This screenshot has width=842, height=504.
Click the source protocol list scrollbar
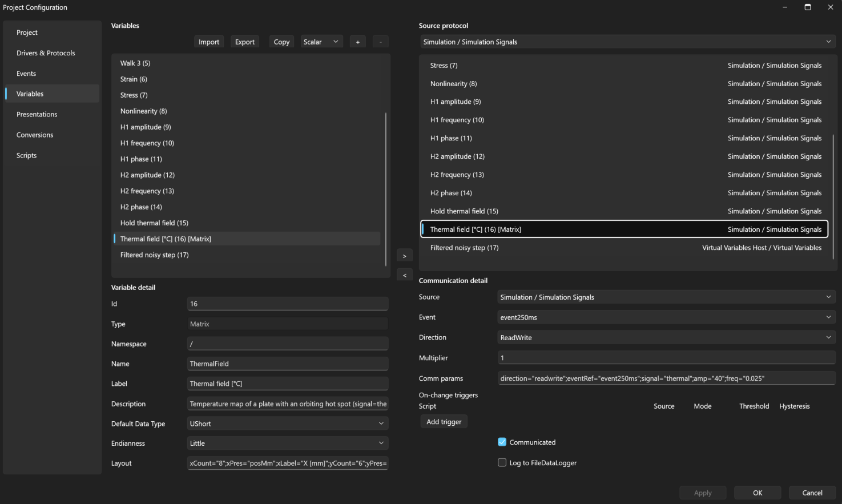tap(833, 196)
